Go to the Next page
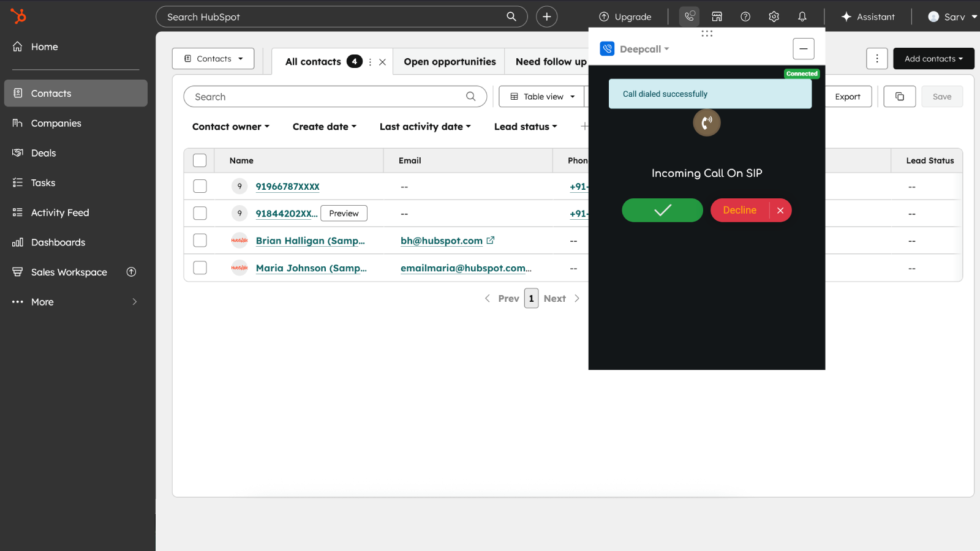 pos(562,299)
